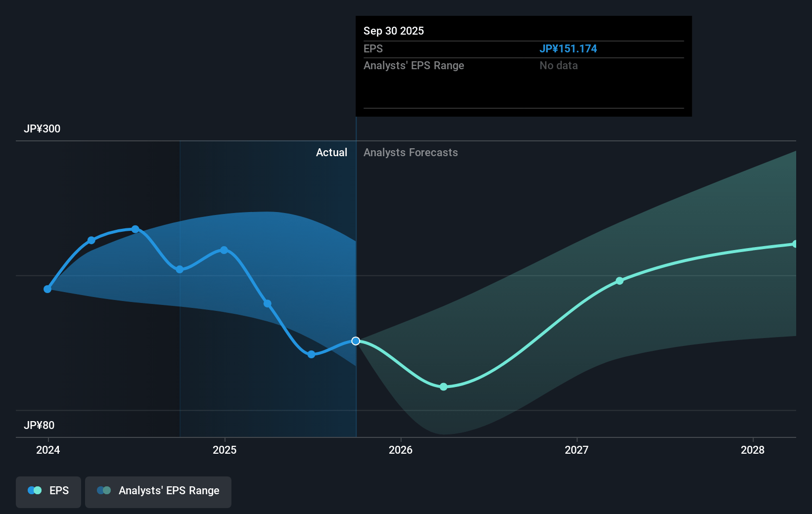This screenshot has height=514, width=812.
Task: Click the final forecast EPS point in 2028
Action: [x=795, y=244]
